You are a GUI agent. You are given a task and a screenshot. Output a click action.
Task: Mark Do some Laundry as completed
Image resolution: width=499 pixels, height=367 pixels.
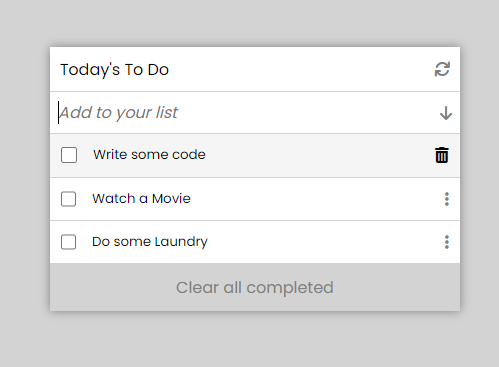pyautogui.click(x=68, y=242)
